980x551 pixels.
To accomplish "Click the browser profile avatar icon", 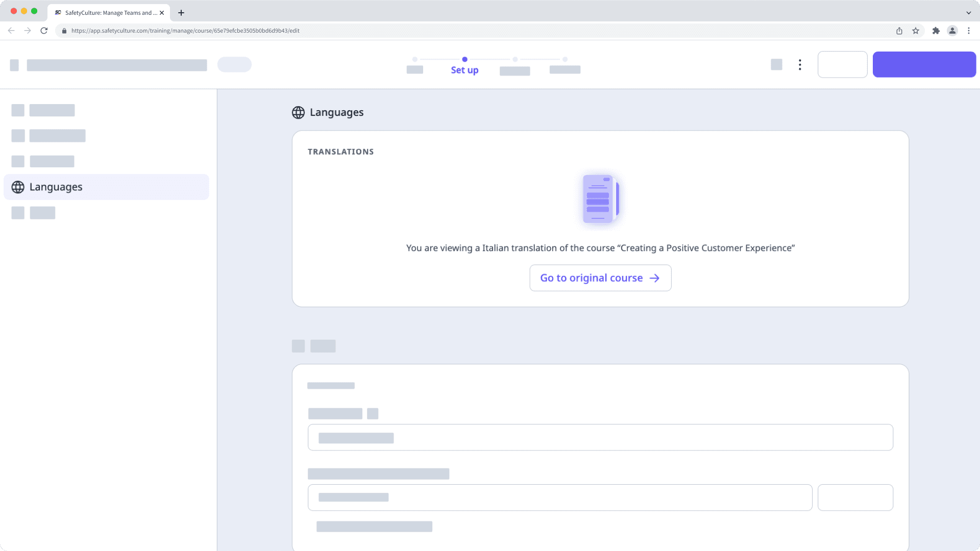I will tap(952, 31).
